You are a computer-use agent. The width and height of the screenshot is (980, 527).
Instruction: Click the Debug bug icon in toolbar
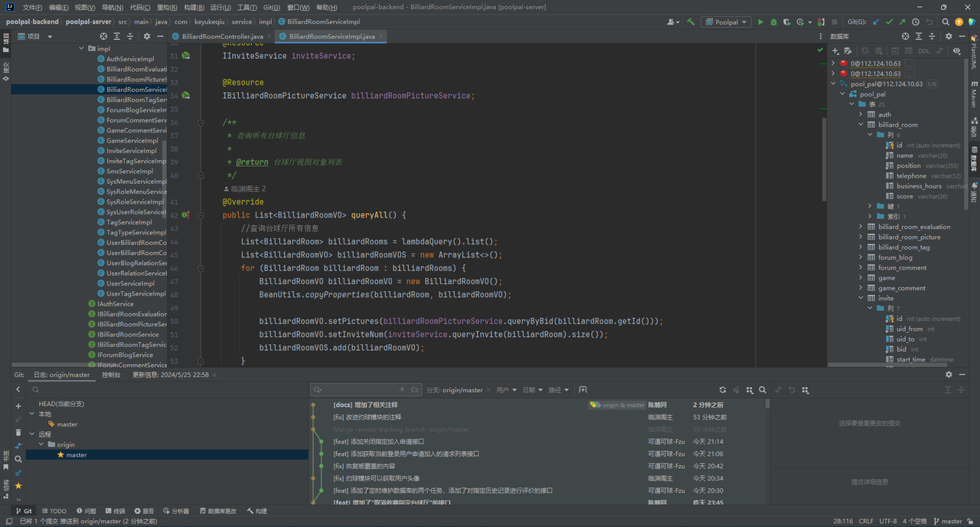pyautogui.click(x=773, y=22)
